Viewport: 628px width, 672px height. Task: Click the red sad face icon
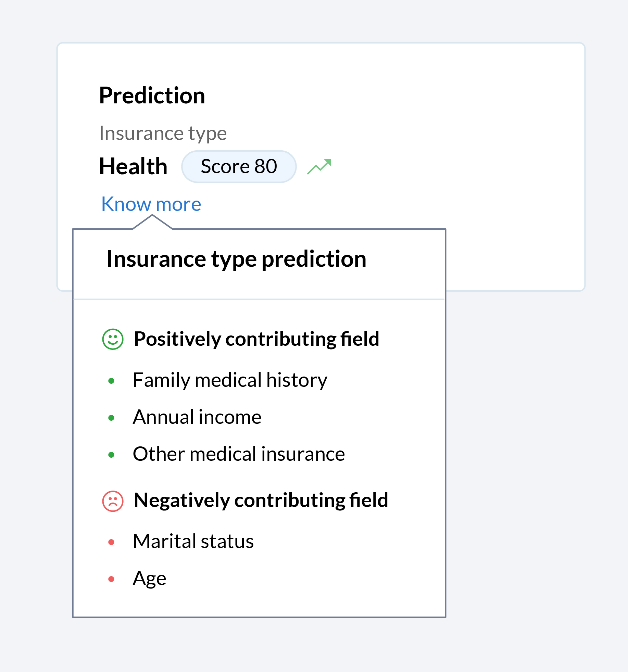113,501
